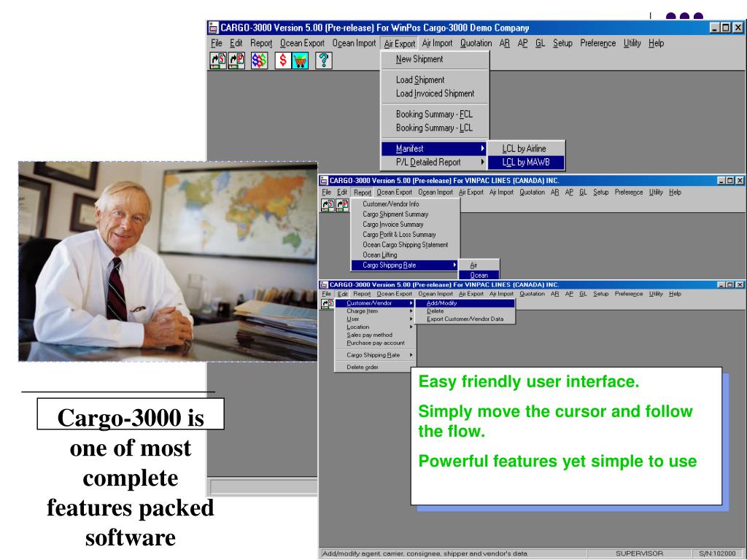
Task: Click the 'P' document icon in window with Report menu open
Action: [342, 205]
